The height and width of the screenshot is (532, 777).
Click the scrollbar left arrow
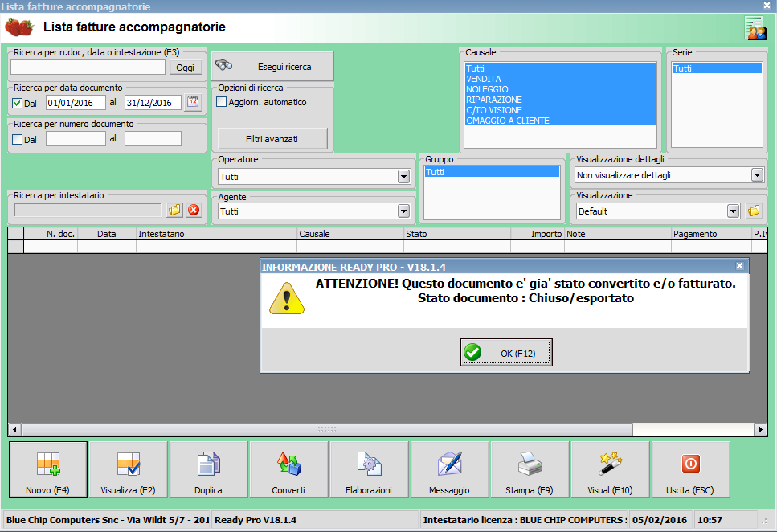pos(15,429)
